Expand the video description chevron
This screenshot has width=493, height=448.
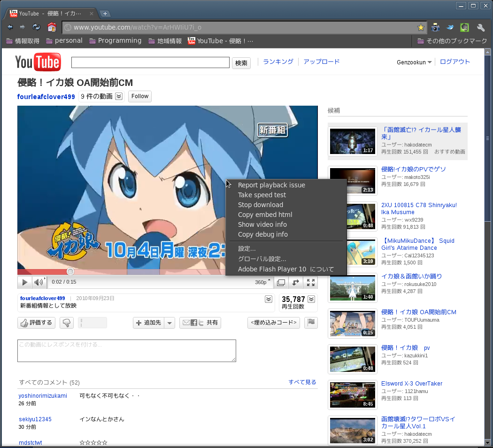[x=269, y=299]
